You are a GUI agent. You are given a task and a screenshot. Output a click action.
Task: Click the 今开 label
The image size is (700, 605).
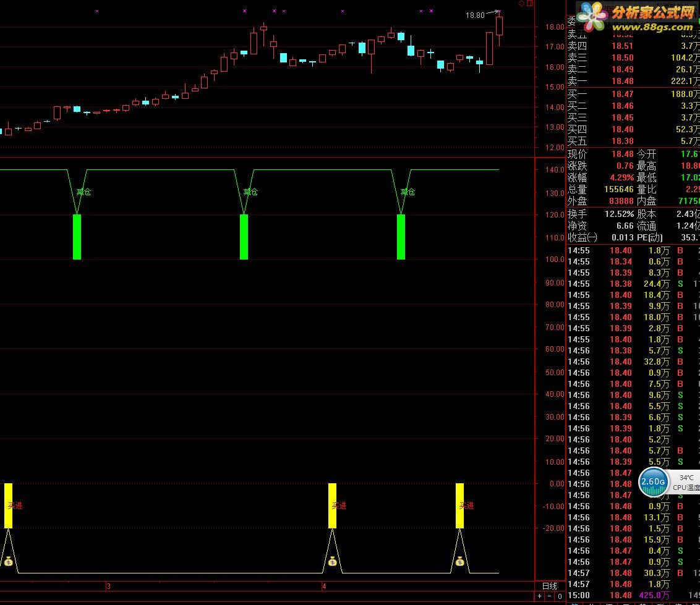pyautogui.click(x=646, y=154)
